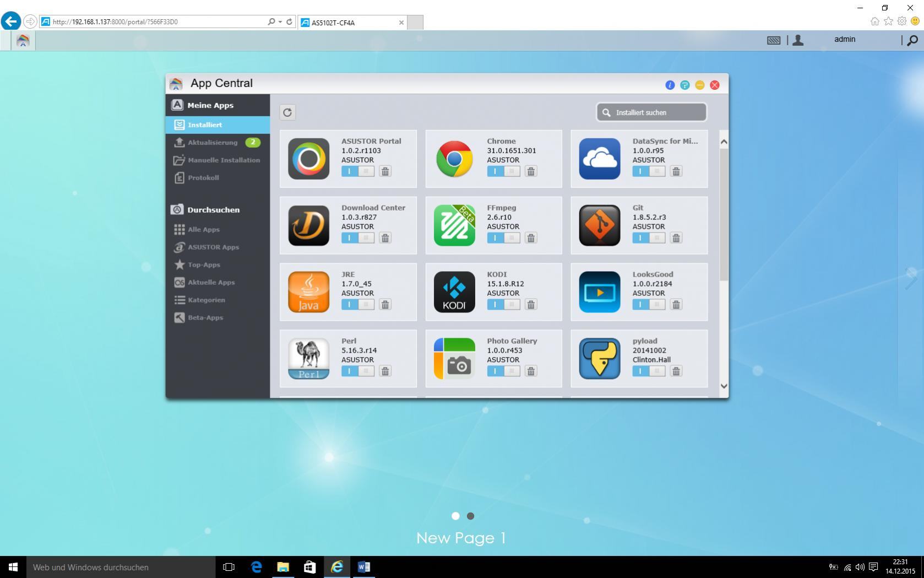Delete Git using its trash icon
Image resolution: width=924 pixels, height=578 pixels.
tap(676, 238)
